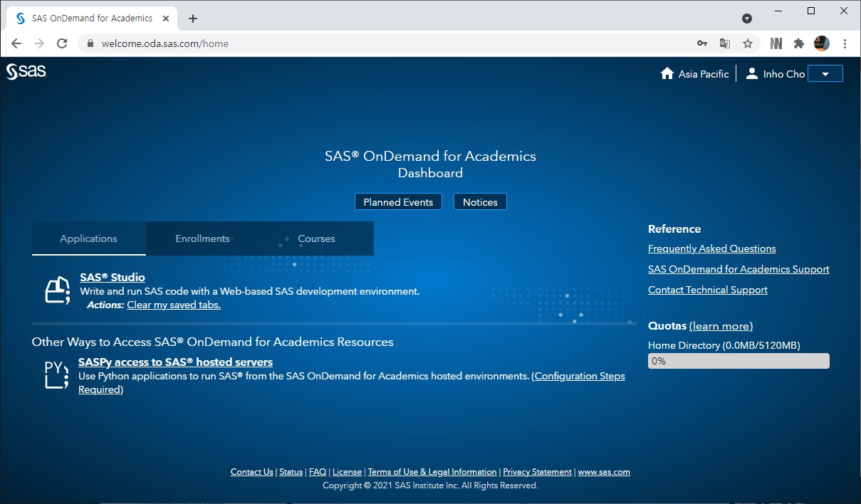Open the Inho Cho account dropdown arrow
Image resolution: width=861 pixels, height=504 pixels.
[825, 73]
